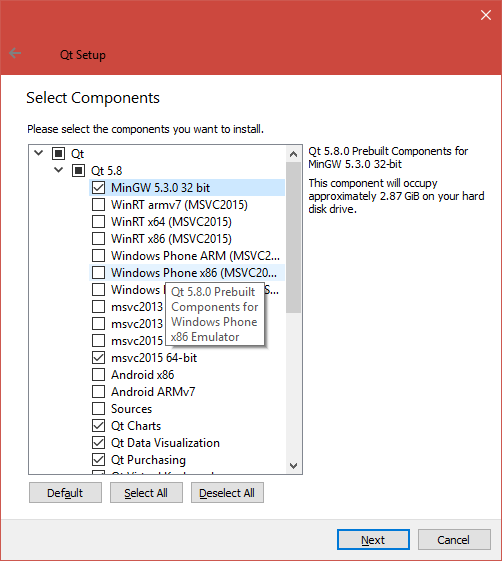
Task: Uncheck Qt Data Visualization component
Action: pos(98,443)
